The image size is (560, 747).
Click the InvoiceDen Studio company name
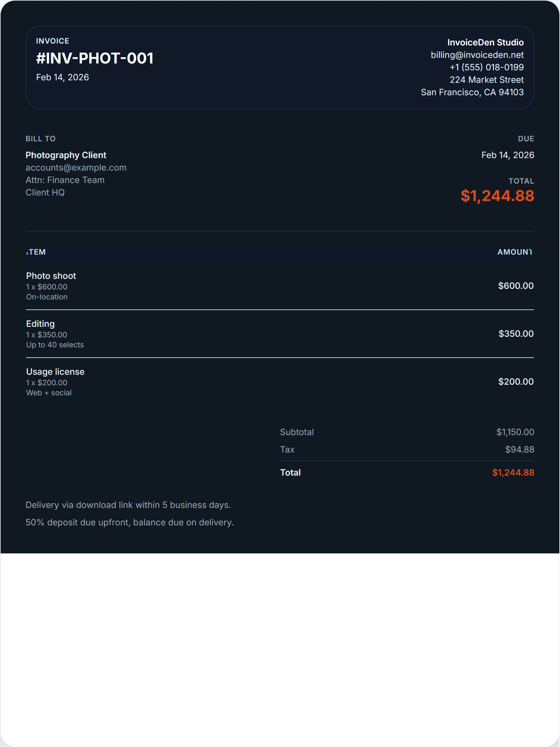[485, 42]
